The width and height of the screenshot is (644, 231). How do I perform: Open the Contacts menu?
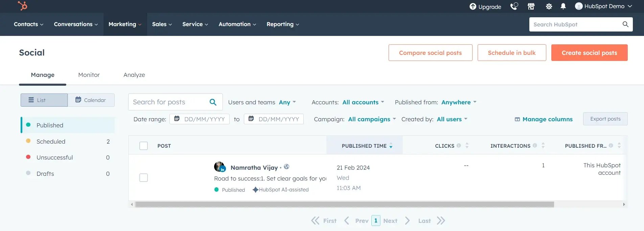[28, 24]
